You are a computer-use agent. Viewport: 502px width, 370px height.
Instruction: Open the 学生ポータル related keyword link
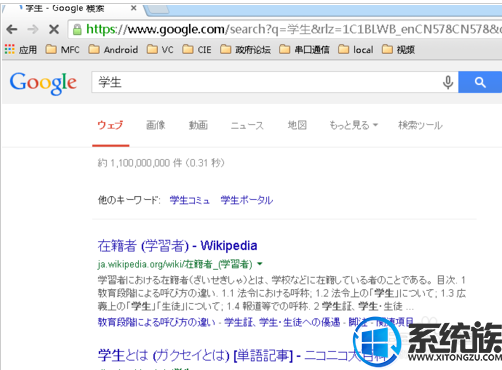pyautogui.click(x=247, y=200)
